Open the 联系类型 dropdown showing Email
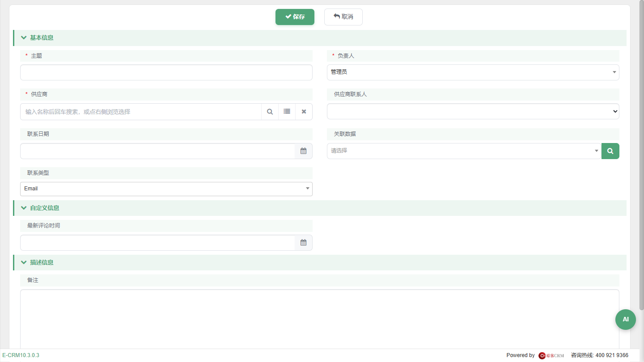 pyautogui.click(x=166, y=189)
